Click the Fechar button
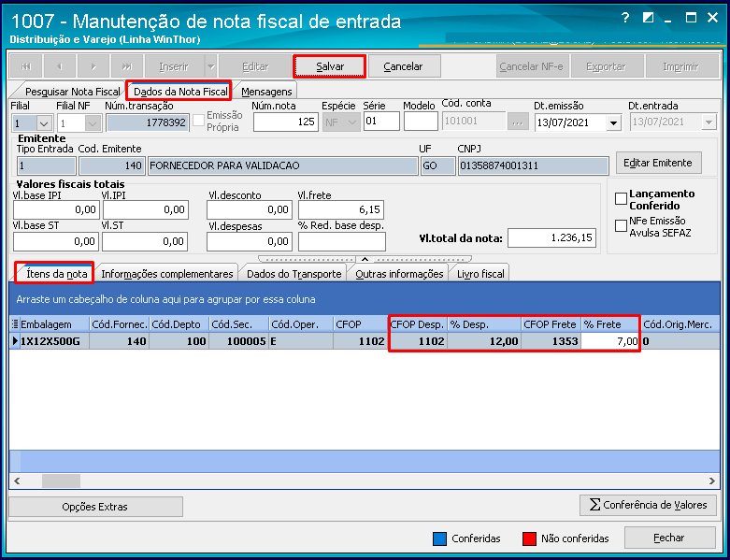The height and width of the screenshot is (560, 730). point(669,538)
